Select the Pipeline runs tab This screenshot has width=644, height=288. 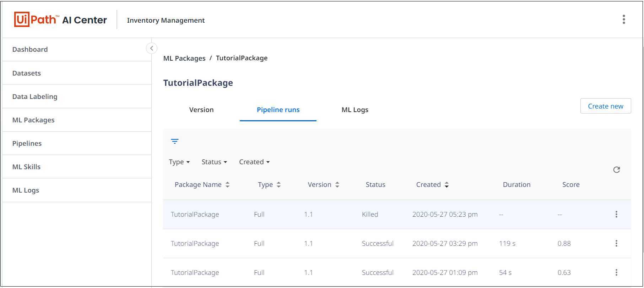click(278, 110)
